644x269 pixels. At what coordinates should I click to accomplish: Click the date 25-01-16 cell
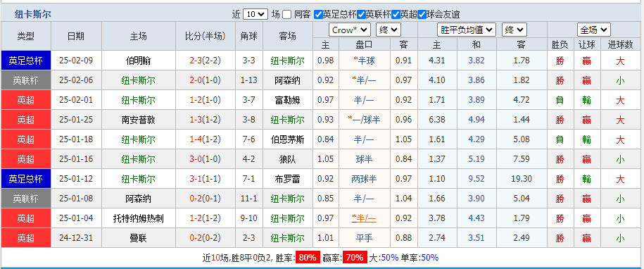(x=76, y=159)
